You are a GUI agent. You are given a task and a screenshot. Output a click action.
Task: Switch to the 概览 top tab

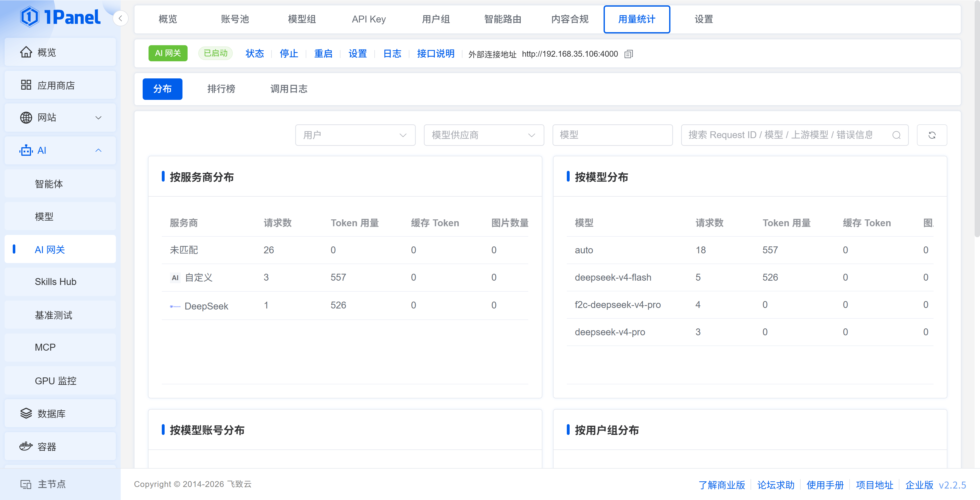pos(168,19)
